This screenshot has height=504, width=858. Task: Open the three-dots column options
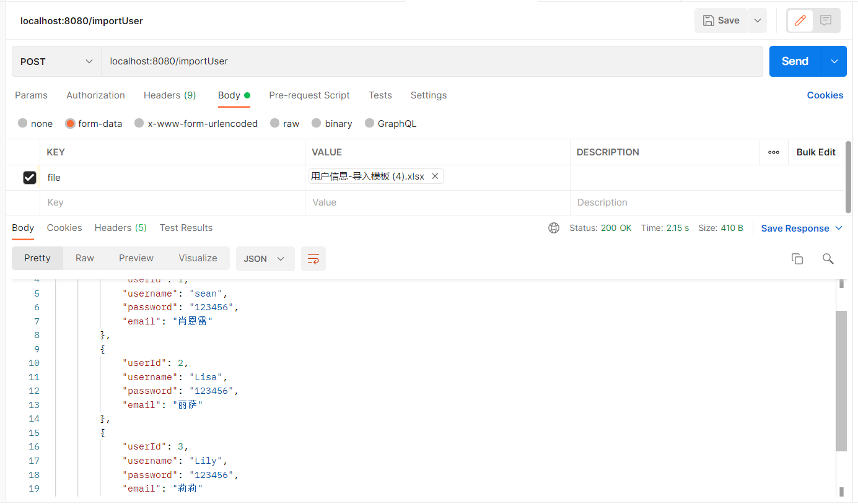[774, 152]
